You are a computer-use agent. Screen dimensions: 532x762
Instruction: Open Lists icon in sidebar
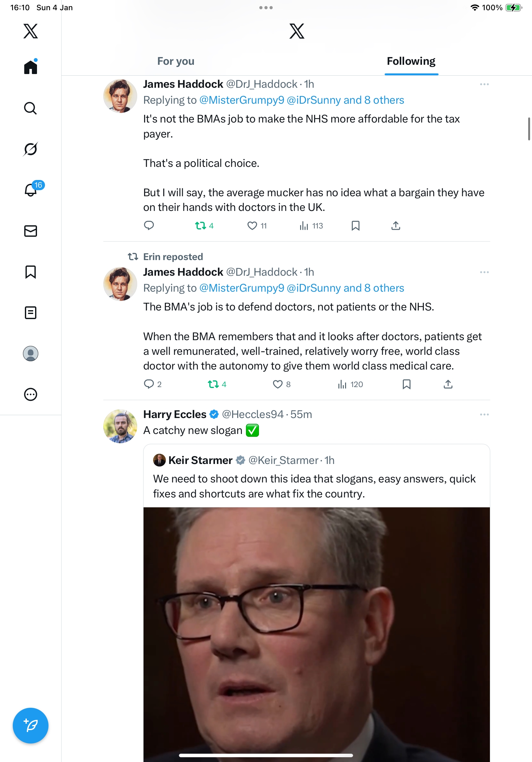point(31,313)
